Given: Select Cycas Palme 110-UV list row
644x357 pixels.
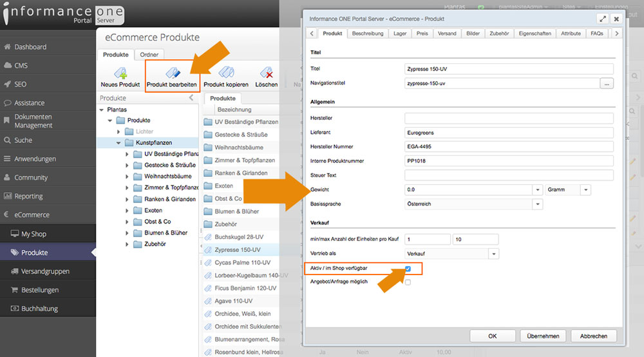Looking at the screenshot, I should tap(241, 262).
